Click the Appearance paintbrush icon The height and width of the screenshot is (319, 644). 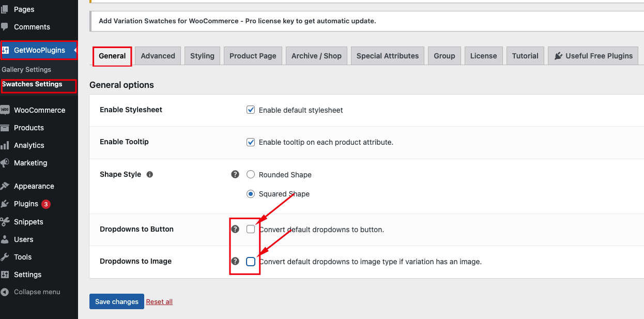click(x=5, y=186)
